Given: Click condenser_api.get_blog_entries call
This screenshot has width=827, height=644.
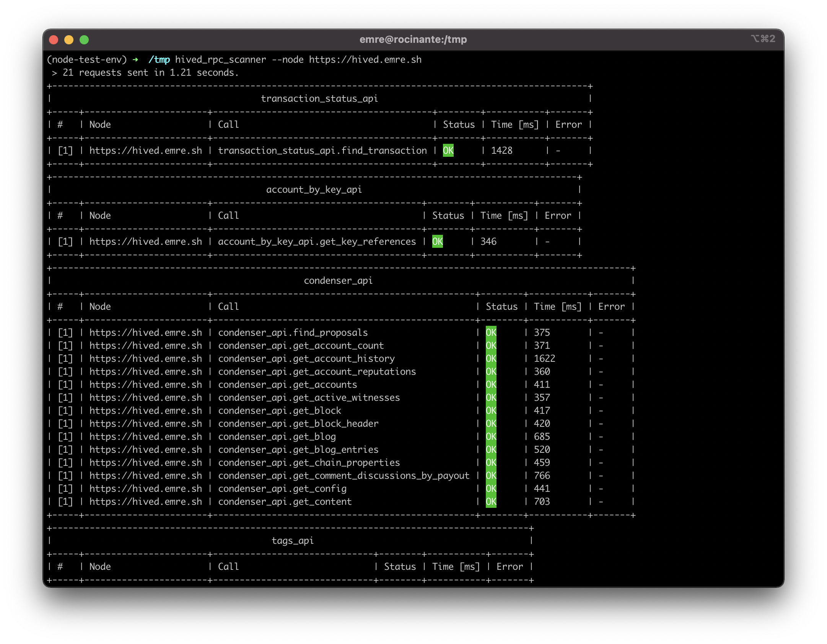Looking at the screenshot, I should pos(298,450).
